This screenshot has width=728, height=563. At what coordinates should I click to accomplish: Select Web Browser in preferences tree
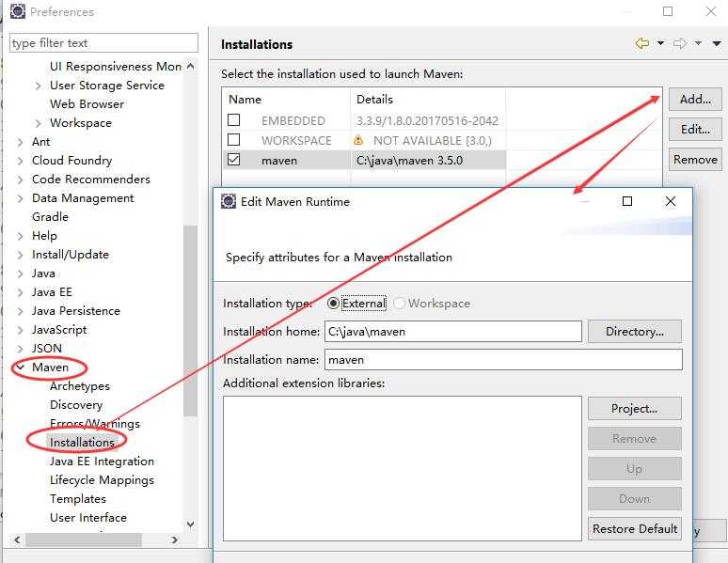pyautogui.click(x=87, y=104)
